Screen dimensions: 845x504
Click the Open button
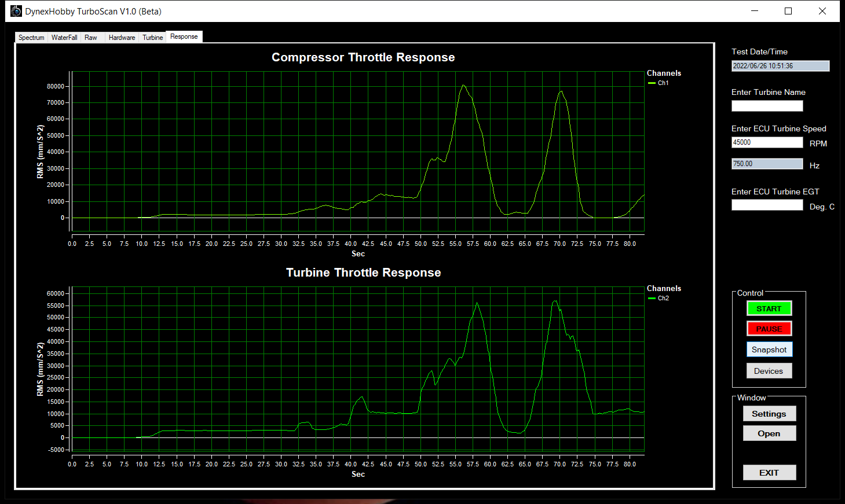pos(769,433)
